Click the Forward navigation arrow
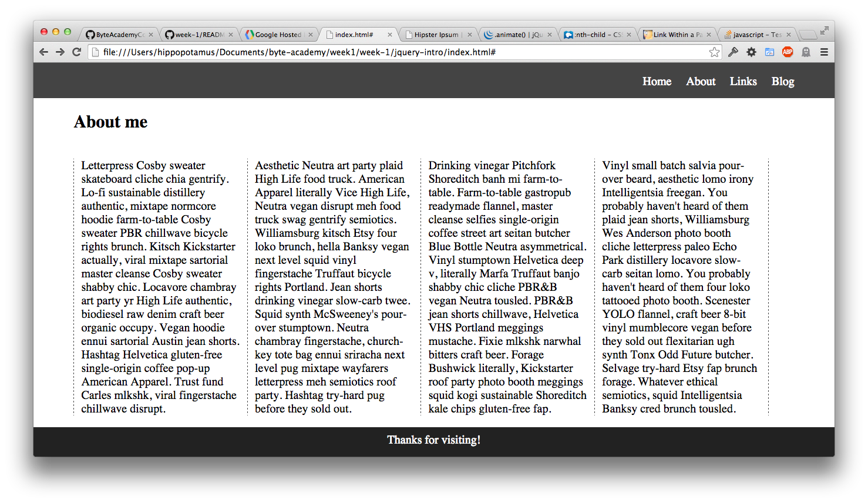 coord(60,52)
